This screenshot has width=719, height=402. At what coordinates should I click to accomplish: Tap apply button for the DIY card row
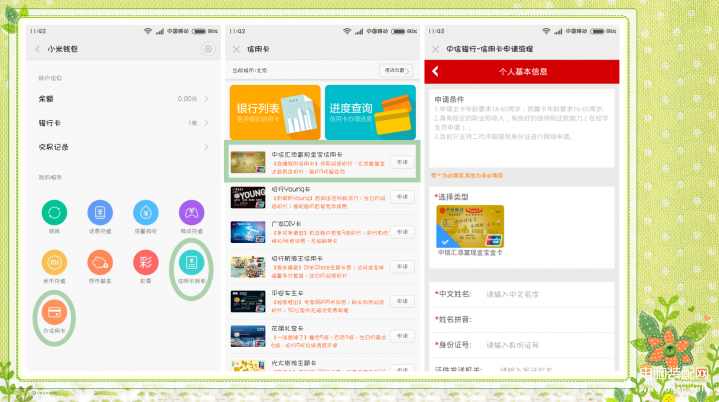coord(402,232)
